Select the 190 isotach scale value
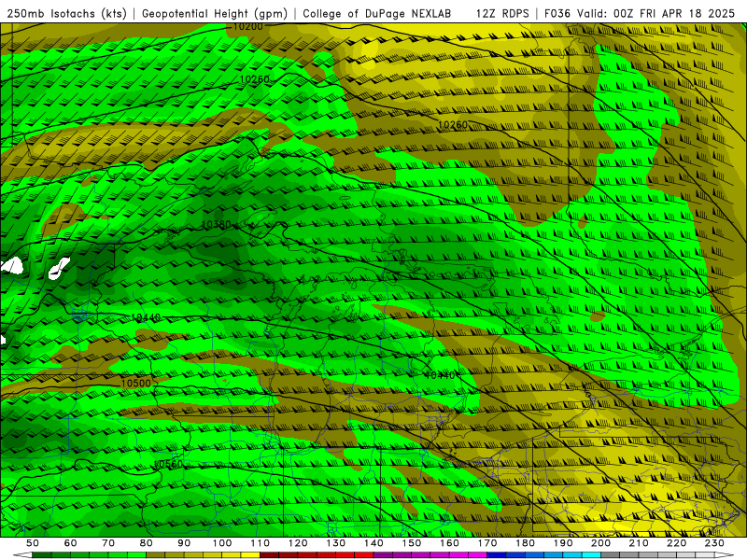The image size is (747, 560). click(563, 543)
